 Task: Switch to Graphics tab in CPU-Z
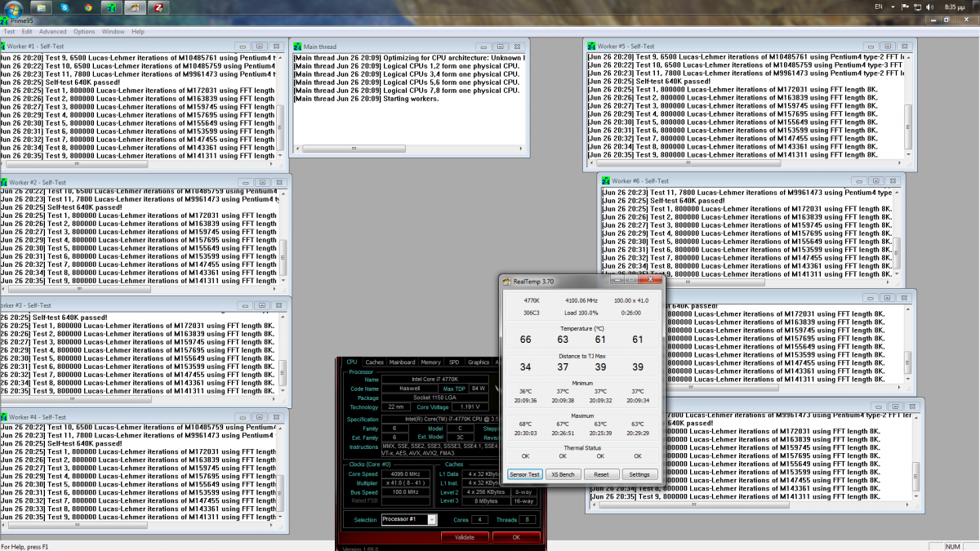coord(479,362)
